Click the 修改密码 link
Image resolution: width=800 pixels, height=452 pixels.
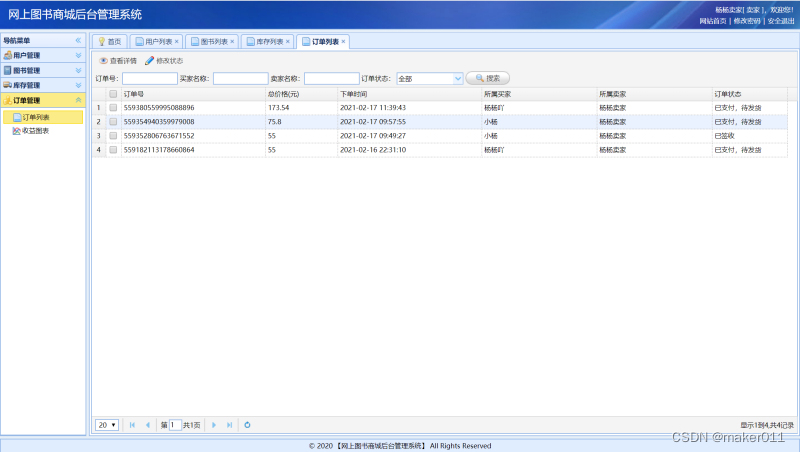tap(747, 21)
